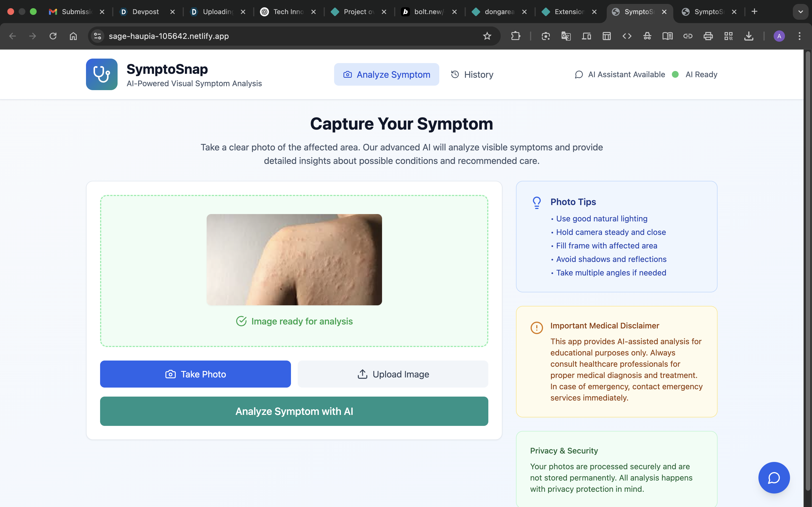The image size is (812, 507).
Task: Switch to the Devpost browser tab
Action: [x=145, y=12]
